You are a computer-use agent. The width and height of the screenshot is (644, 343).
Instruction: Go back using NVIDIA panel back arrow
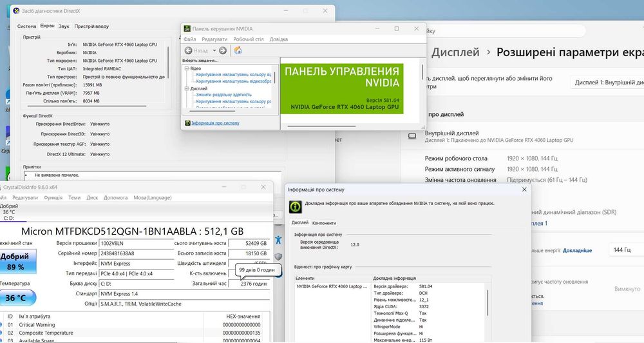coord(189,50)
